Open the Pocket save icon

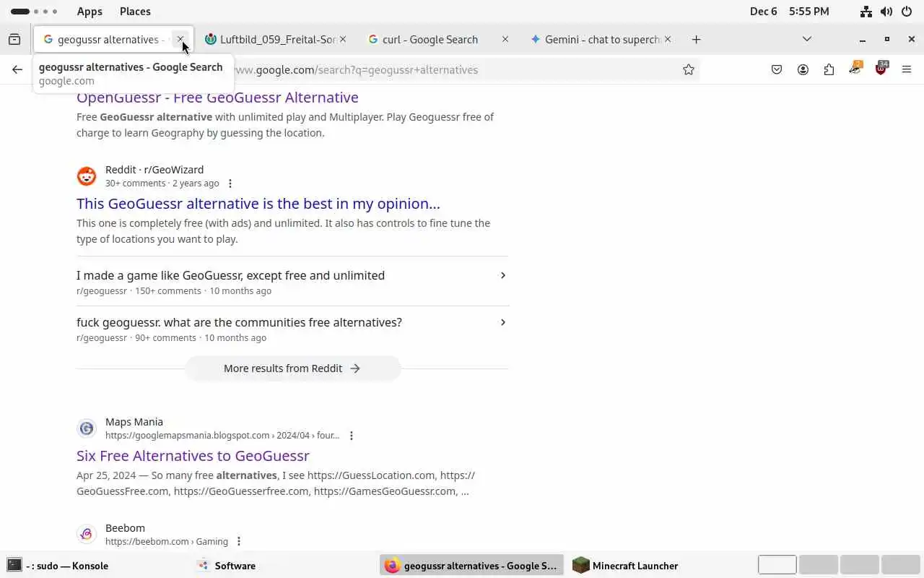click(777, 70)
